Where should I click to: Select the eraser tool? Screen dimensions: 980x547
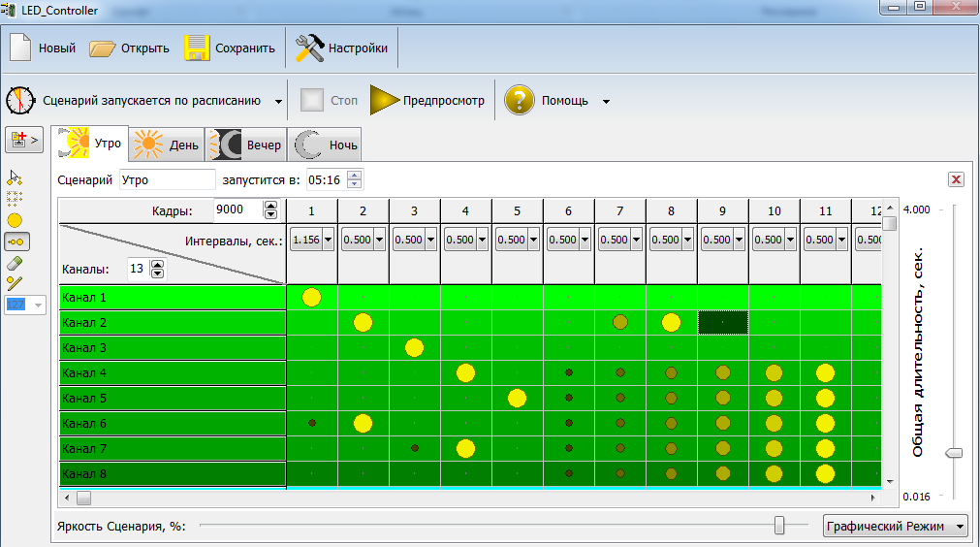point(15,263)
